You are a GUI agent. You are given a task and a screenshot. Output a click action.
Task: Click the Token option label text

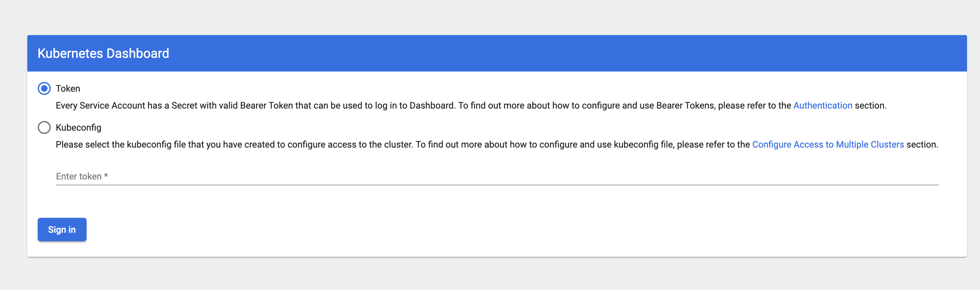coord(68,88)
